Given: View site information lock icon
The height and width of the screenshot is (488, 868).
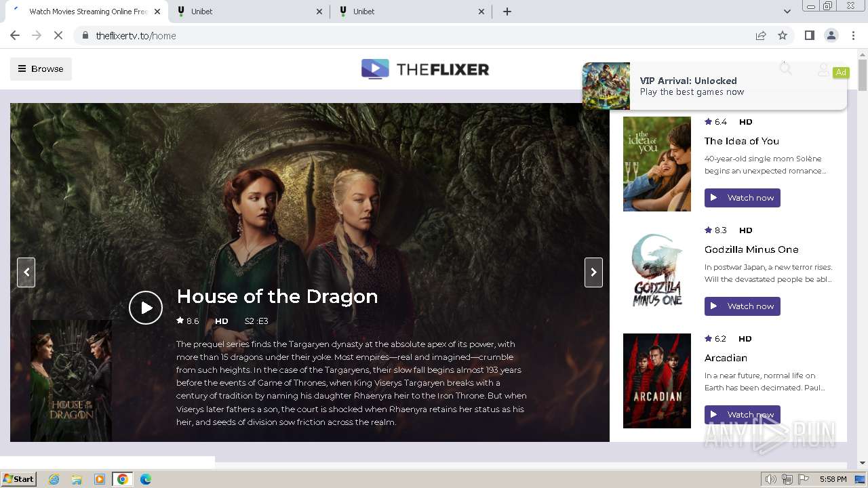Looking at the screenshot, I should pyautogui.click(x=85, y=35).
